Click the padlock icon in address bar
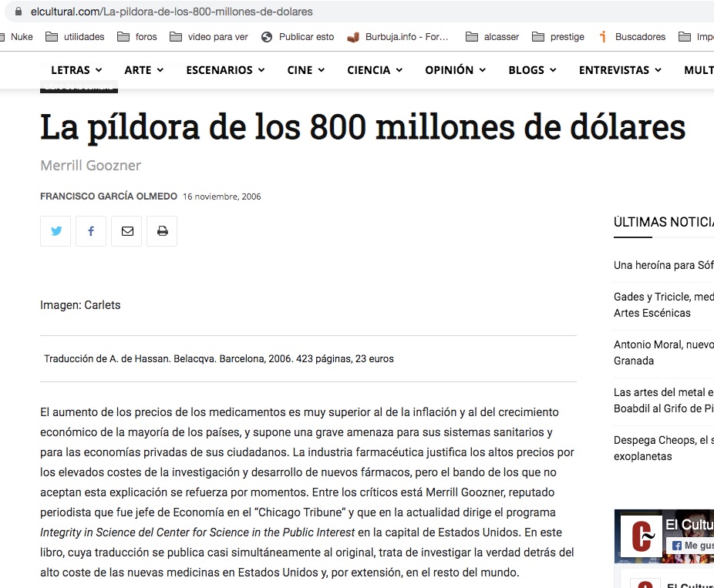The width and height of the screenshot is (714, 588). click(x=19, y=12)
